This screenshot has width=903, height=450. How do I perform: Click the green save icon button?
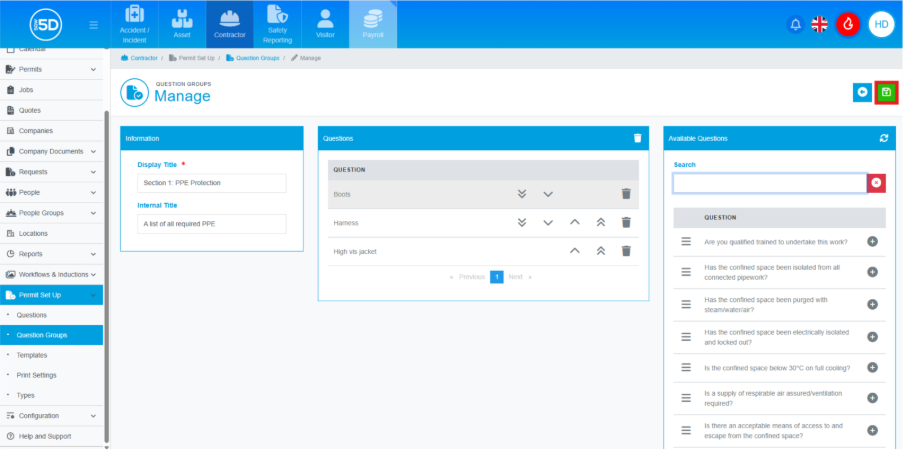pos(886,93)
